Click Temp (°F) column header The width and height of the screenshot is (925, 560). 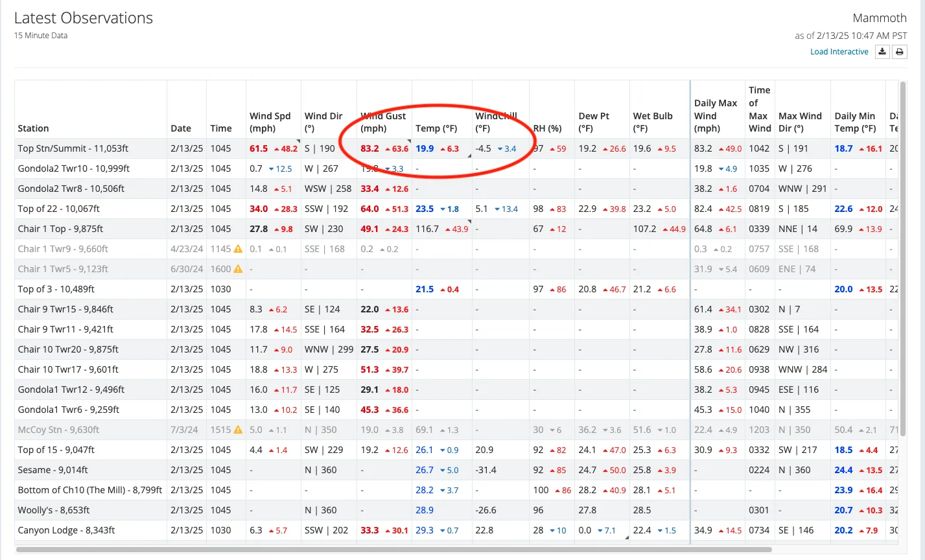point(436,128)
